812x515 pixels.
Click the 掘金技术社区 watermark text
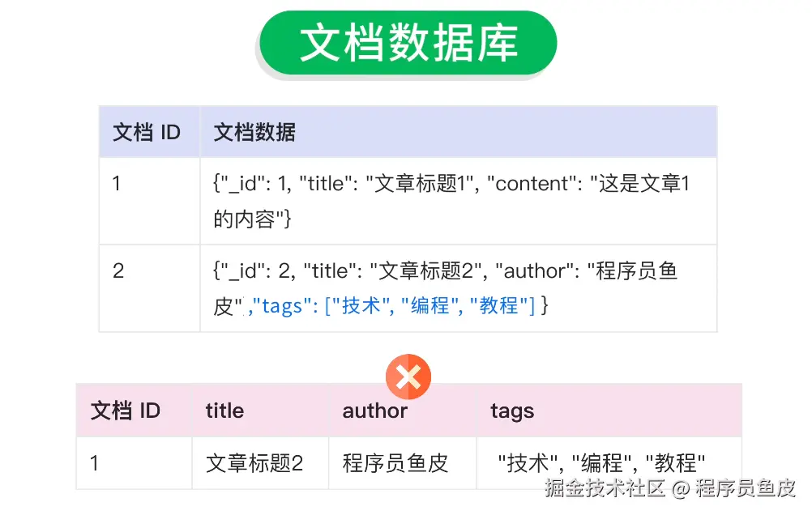[605, 488]
